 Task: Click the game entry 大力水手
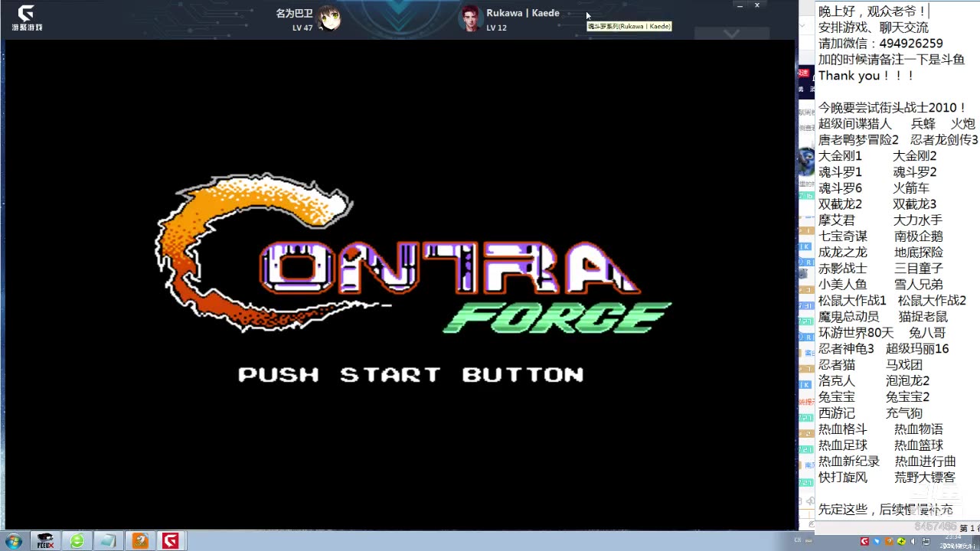(x=918, y=220)
